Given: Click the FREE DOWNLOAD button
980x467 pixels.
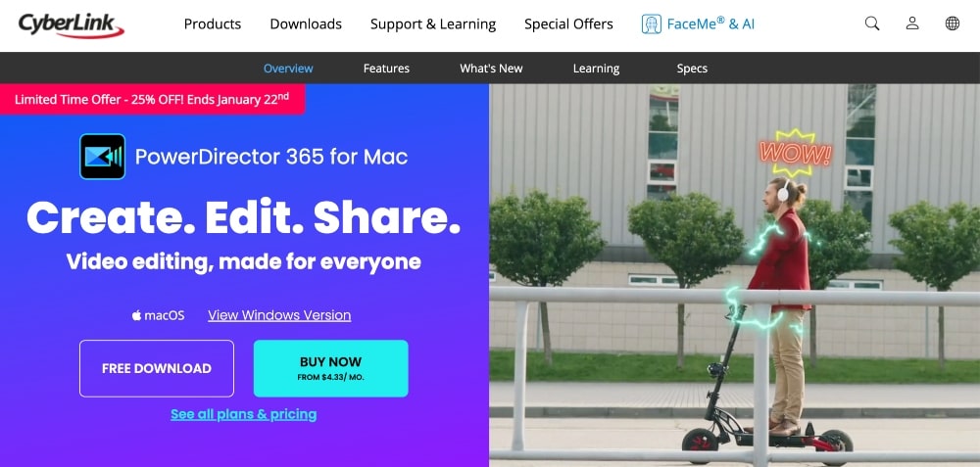Looking at the screenshot, I should 156,368.
